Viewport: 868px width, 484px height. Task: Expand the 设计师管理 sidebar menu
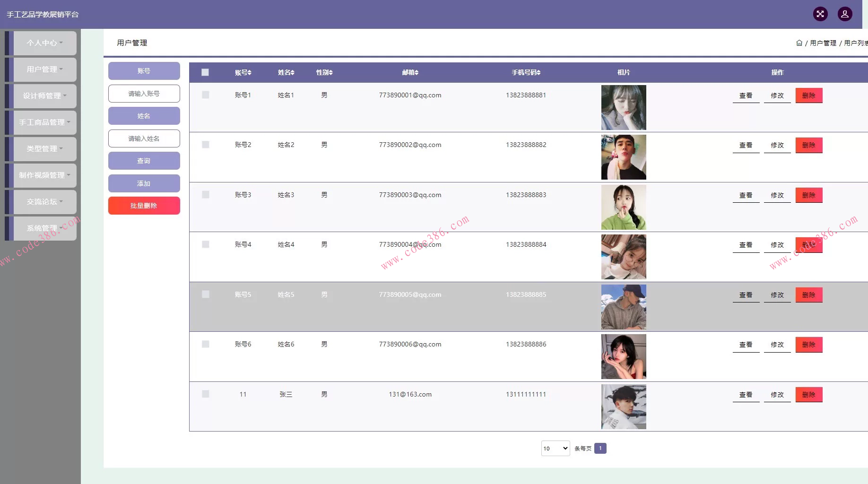click(45, 96)
